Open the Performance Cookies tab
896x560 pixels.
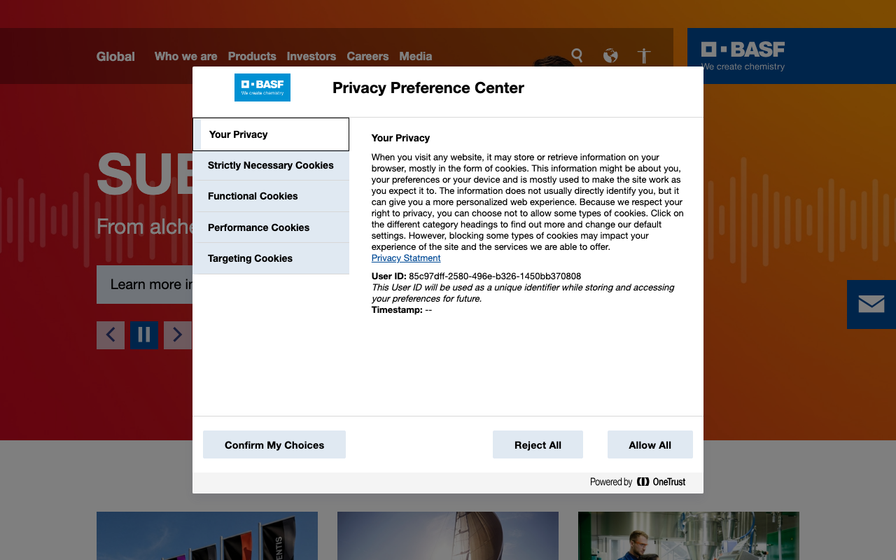271,227
